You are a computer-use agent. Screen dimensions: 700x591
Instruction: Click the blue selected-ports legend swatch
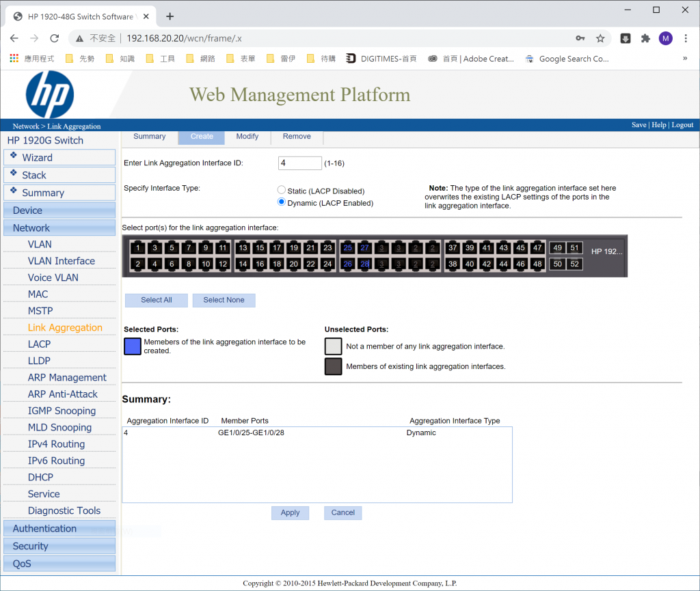tap(133, 346)
